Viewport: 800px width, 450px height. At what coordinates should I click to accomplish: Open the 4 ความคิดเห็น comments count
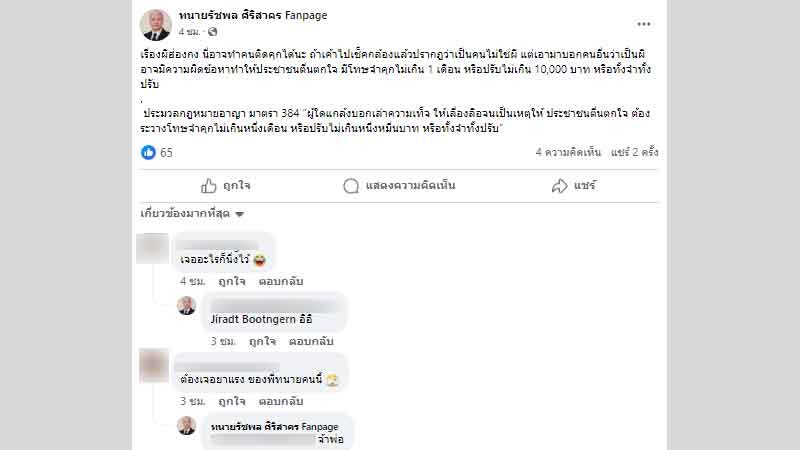coord(568,152)
